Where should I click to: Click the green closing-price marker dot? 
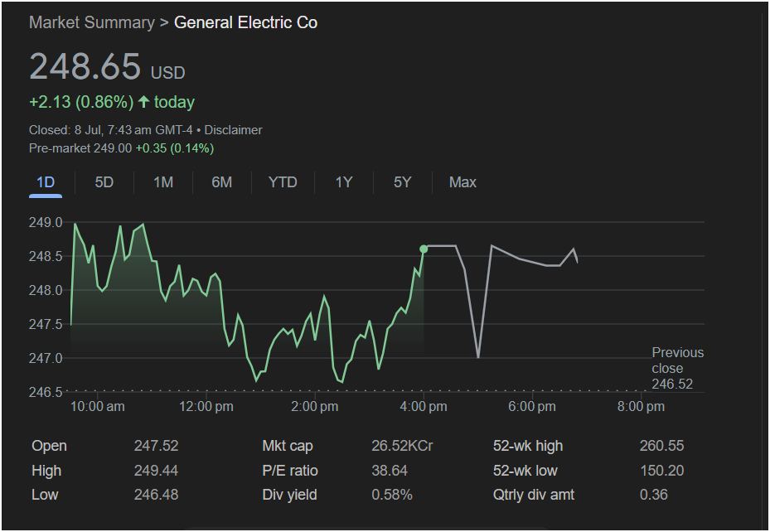(424, 249)
